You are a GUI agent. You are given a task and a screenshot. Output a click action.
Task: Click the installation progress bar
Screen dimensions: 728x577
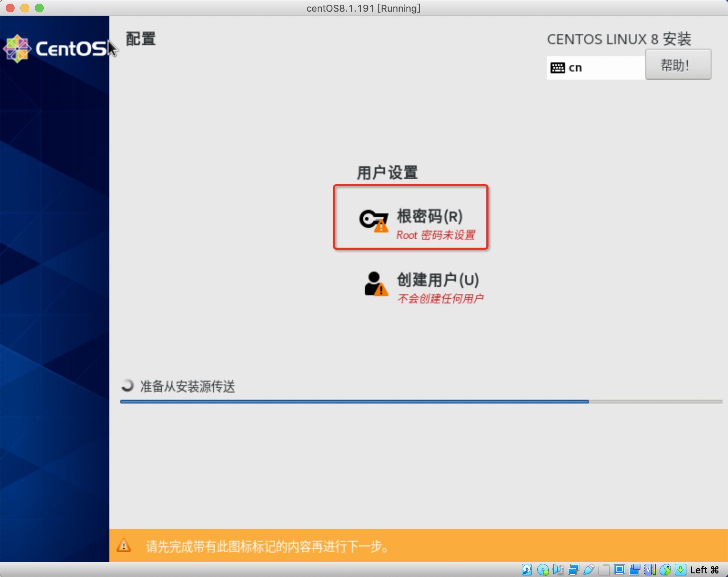pyautogui.click(x=420, y=402)
